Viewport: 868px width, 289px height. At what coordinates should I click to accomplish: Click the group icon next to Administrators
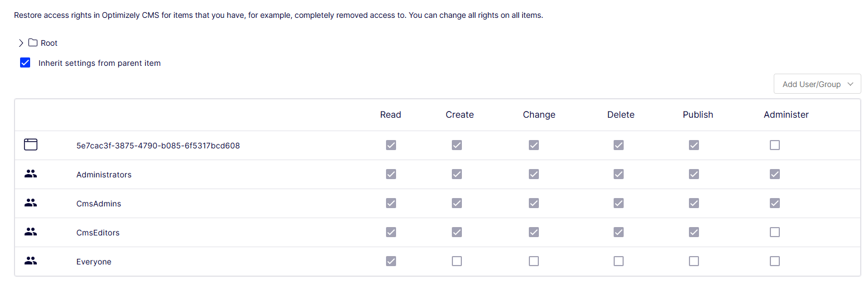pyautogui.click(x=31, y=174)
